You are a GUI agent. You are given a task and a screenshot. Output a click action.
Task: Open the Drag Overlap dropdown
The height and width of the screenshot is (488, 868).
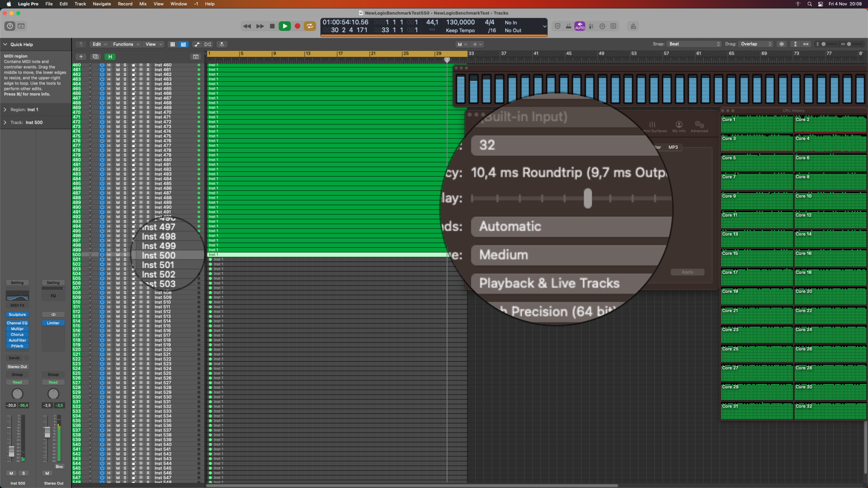pos(756,44)
